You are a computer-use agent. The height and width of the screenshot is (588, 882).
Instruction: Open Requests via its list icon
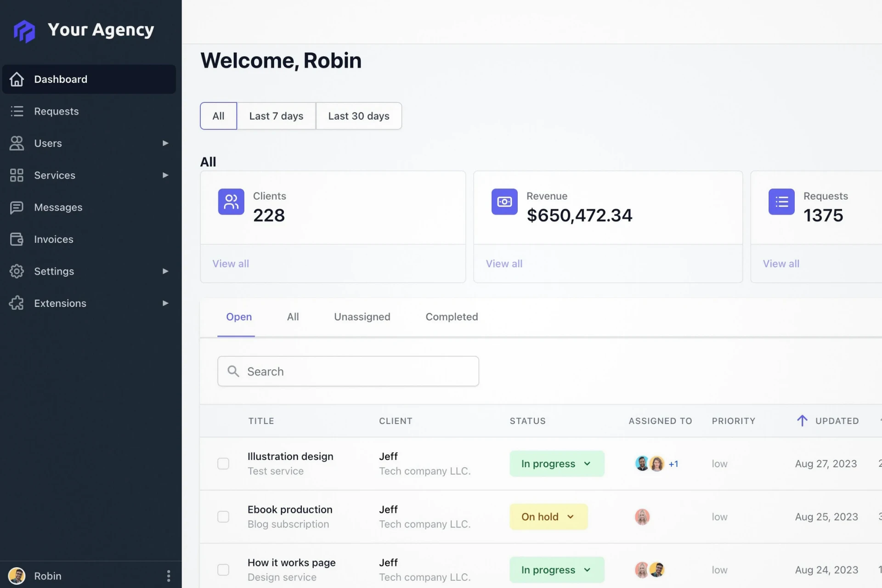click(17, 111)
